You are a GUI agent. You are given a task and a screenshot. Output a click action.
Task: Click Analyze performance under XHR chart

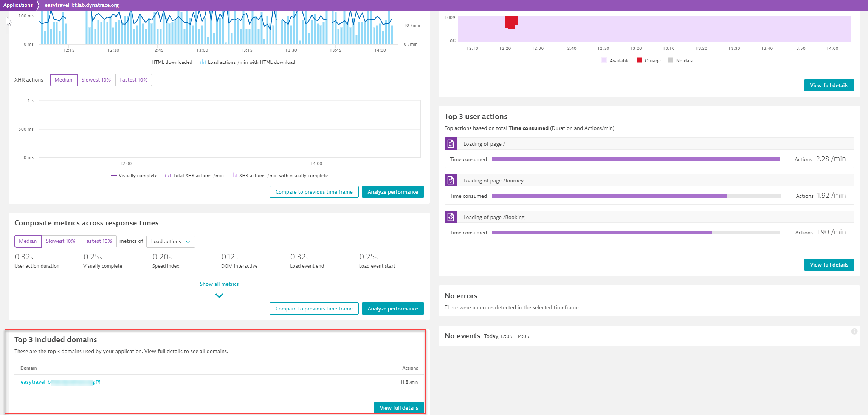[x=393, y=192]
